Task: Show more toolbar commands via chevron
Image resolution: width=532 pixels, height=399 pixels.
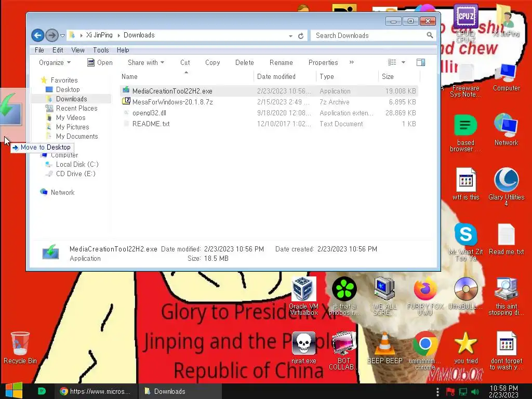Action: (x=352, y=62)
